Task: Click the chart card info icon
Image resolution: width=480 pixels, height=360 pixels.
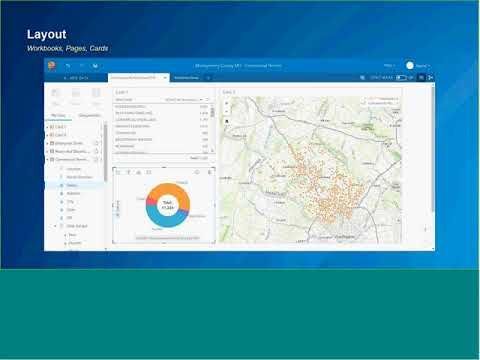Action: [x=197, y=172]
